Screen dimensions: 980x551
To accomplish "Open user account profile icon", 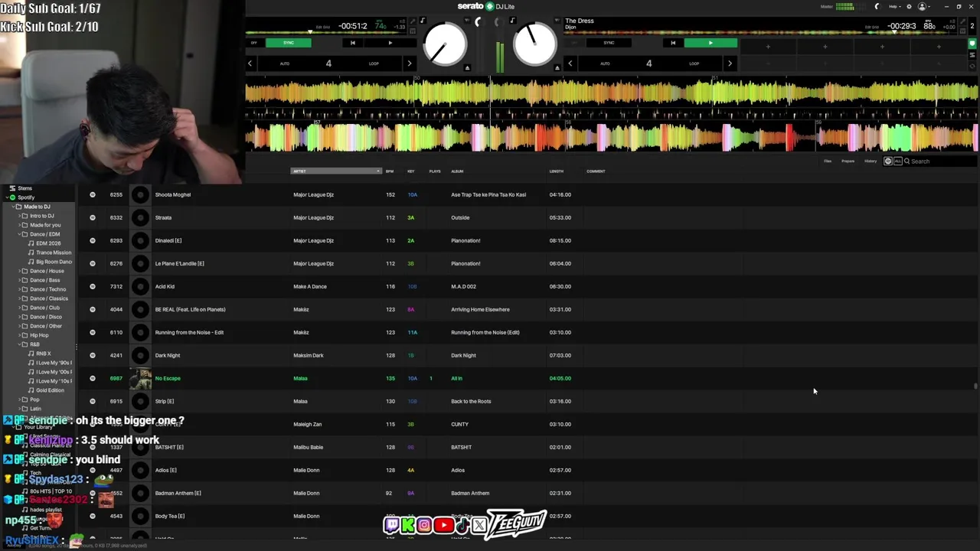I will click(x=922, y=7).
